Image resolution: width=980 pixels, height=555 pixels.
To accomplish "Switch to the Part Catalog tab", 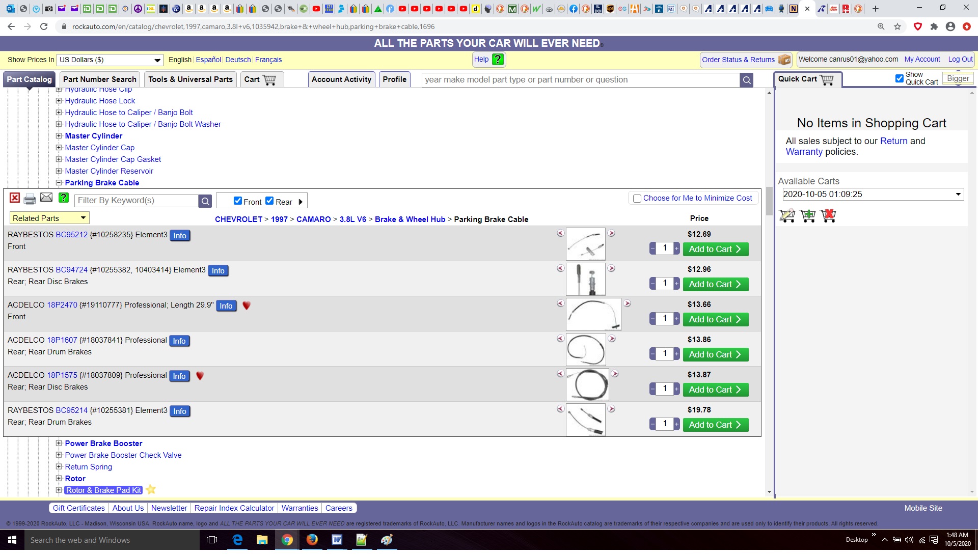I will click(x=30, y=80).
